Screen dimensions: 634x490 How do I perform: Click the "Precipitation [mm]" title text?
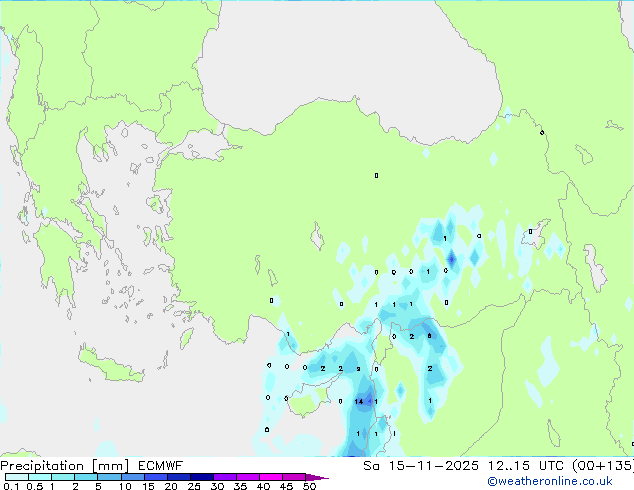(65, 466)
